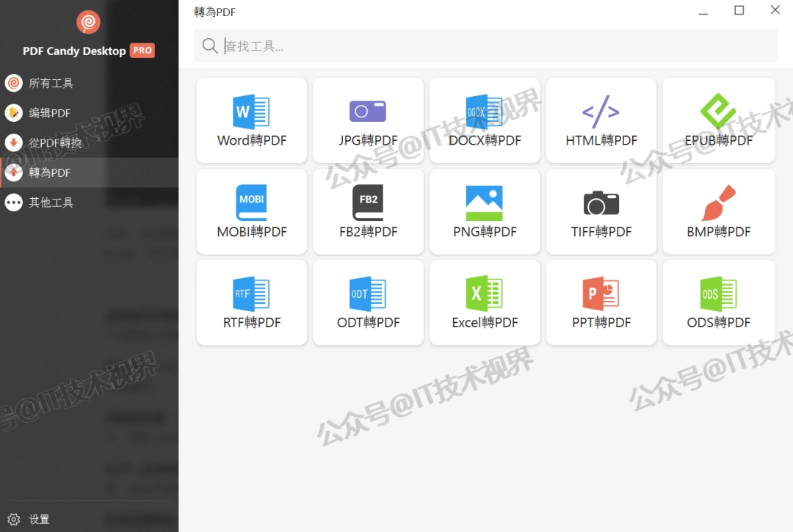Viewport: 793px width, 532px height.
Task: Click the 其他工具 three-dots sidebar icon
Action: [14, 203]
